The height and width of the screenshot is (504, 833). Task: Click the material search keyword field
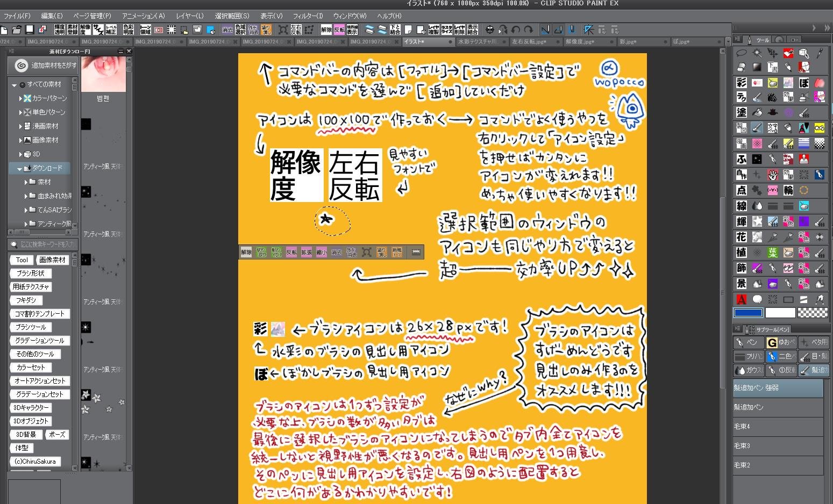click(x=43, y=244)
